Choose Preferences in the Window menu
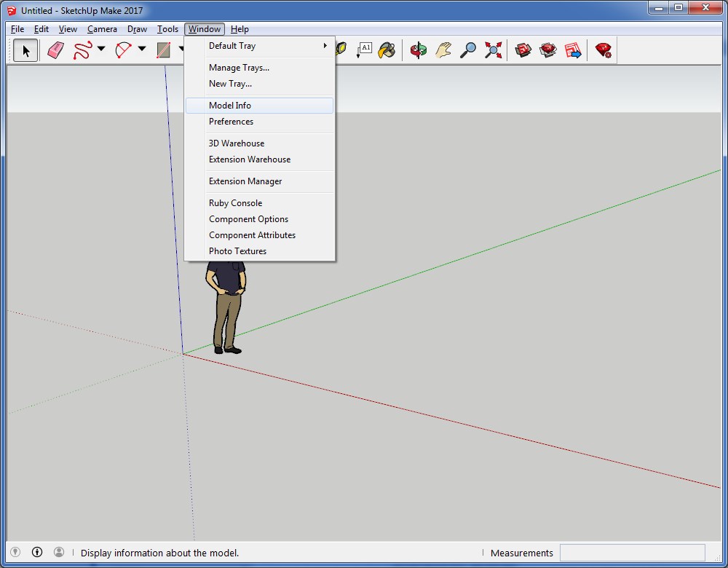 pyautogui.click(x=232, y=122)
